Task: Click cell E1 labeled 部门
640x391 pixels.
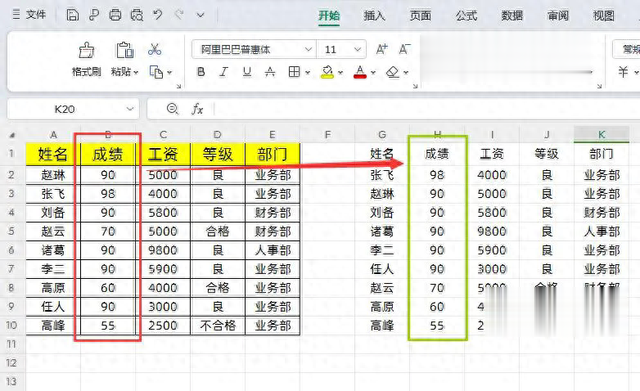Action: tap(272, 154)
